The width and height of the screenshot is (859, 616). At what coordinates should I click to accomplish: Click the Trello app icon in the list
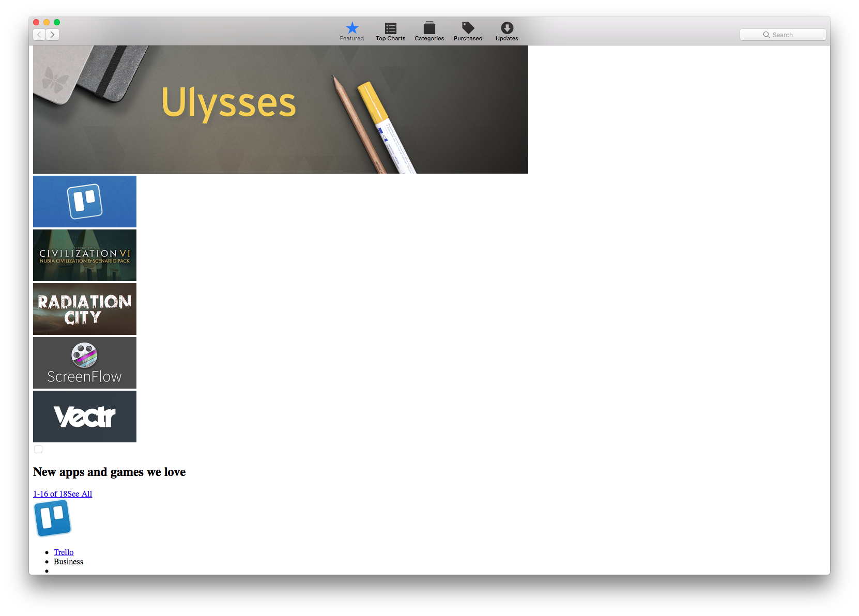[x=53, y=518]
